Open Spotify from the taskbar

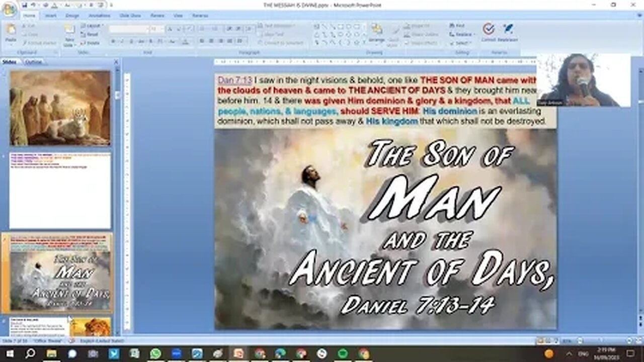[343, 353]
